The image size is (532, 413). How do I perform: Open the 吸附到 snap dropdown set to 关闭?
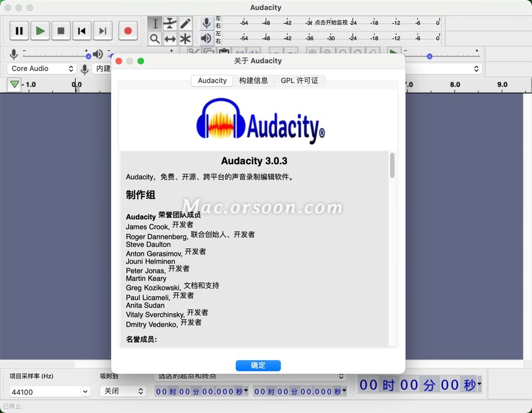tap(122, 391)
